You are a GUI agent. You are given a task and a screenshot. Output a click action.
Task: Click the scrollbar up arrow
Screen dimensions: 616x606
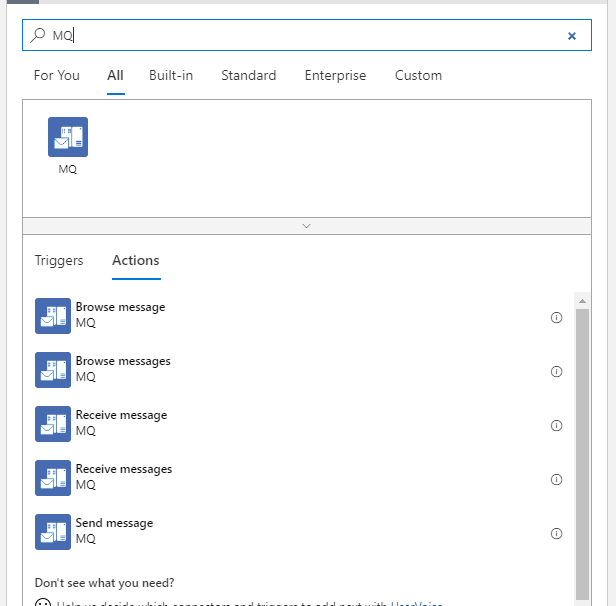582,301
